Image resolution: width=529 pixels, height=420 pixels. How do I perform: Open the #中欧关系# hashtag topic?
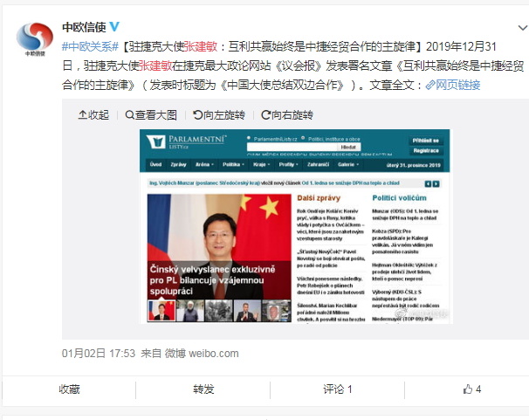tap(91, 46)
